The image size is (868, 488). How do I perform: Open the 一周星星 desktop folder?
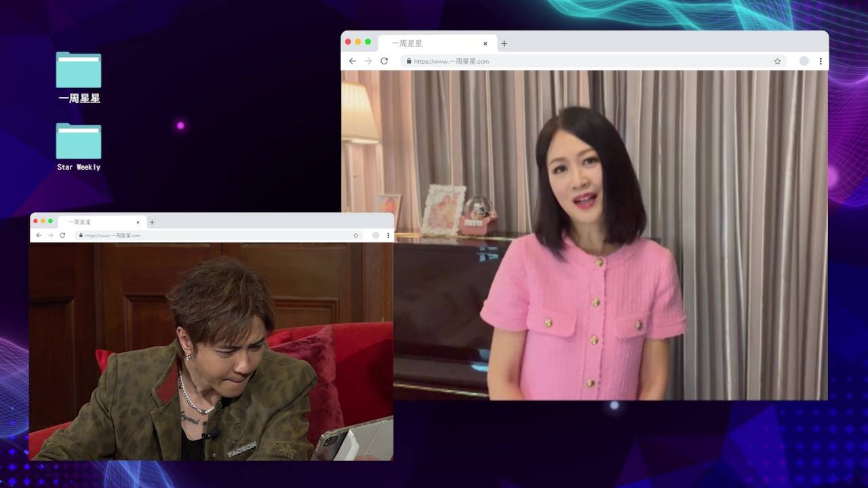(79, 70)
